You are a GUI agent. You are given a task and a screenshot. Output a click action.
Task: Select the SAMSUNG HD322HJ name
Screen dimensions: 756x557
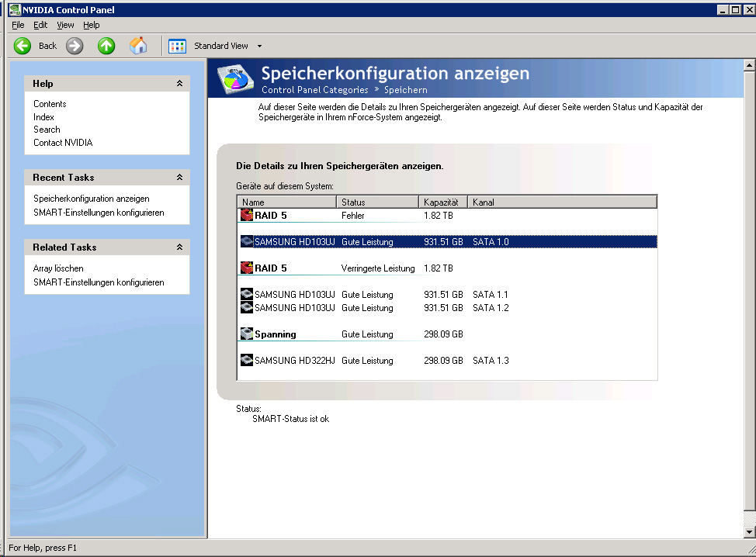(x=295, y=361)
